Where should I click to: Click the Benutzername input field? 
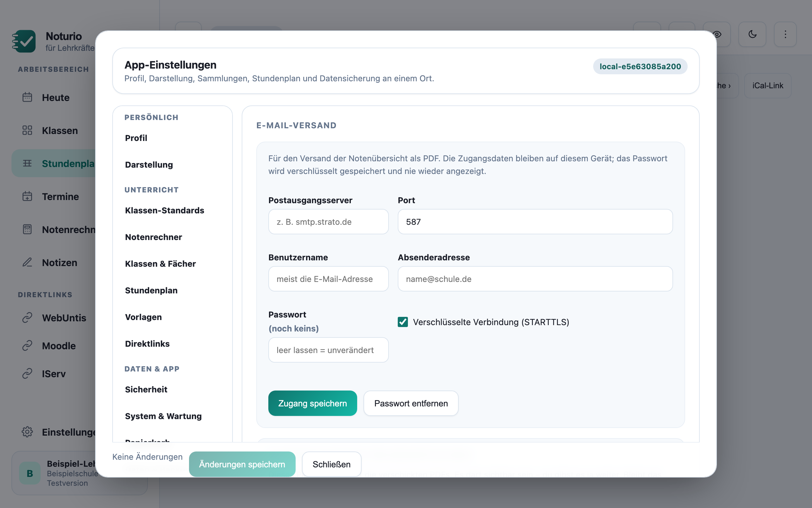328,279
